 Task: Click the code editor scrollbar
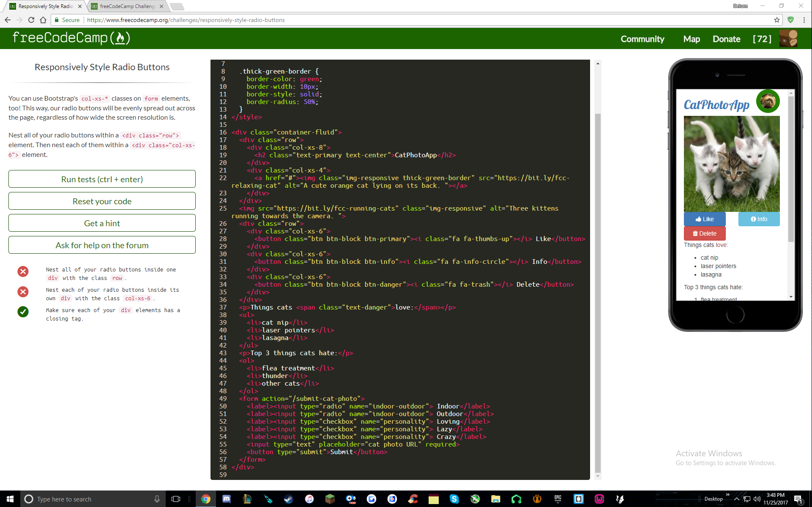[x=597, y=292]
